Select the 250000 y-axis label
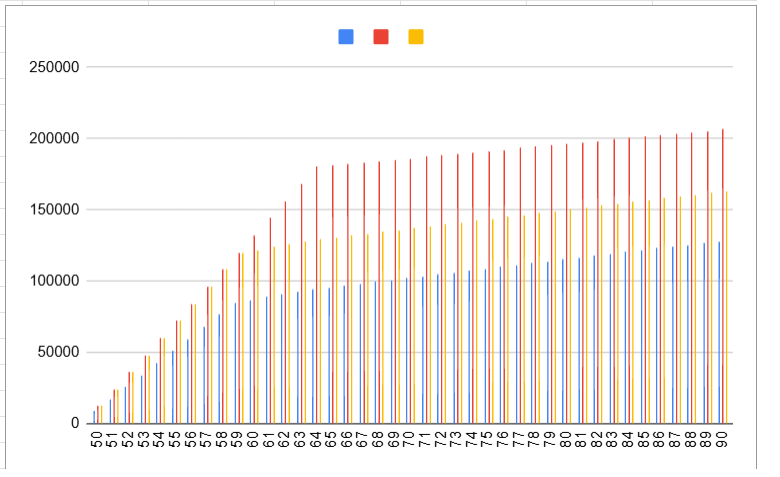The width and height of the screenshot is (780, 477). click(x=53, y=67)
